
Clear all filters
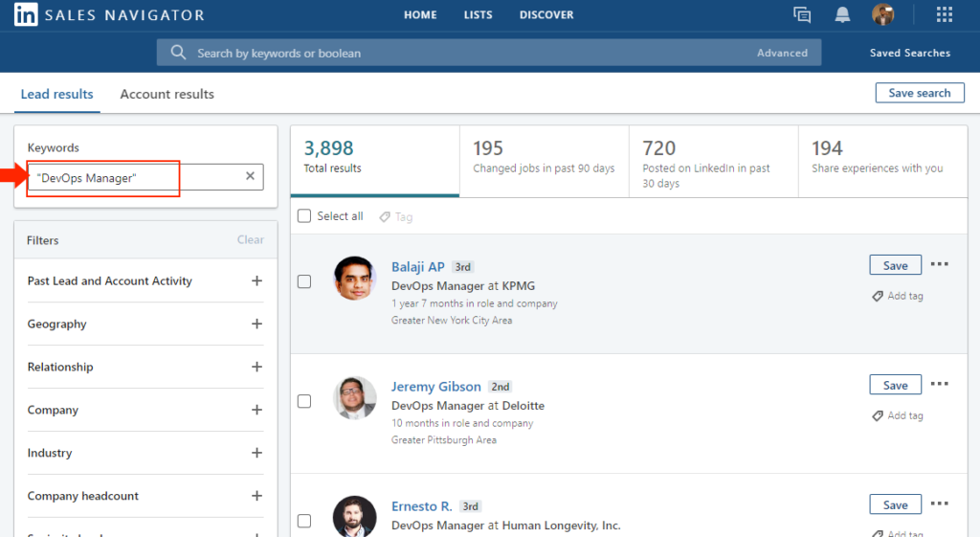point(250,239)
